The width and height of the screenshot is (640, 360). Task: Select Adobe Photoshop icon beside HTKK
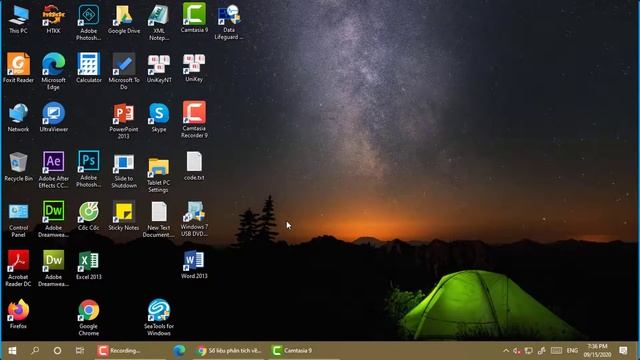tap(89, 23)
